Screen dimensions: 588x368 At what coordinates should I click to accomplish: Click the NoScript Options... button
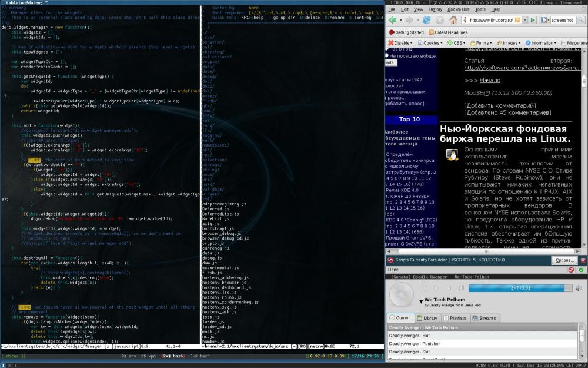pyautogui.click(x=564, y=260)
